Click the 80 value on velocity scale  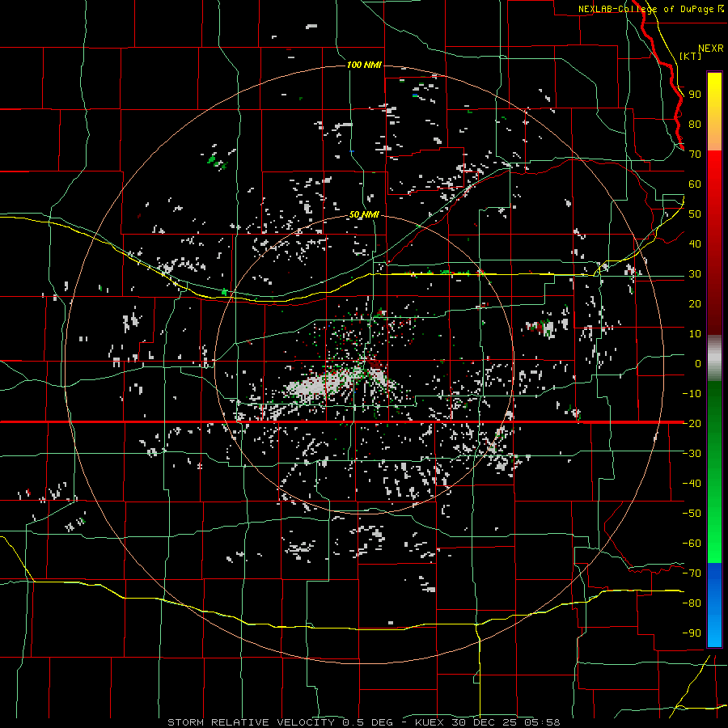[695, 124]
